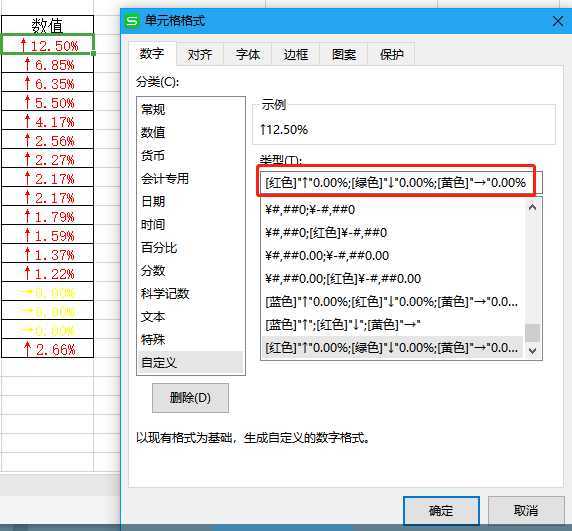Select cell showing ↑2.66%

click(x=47, y=348)
